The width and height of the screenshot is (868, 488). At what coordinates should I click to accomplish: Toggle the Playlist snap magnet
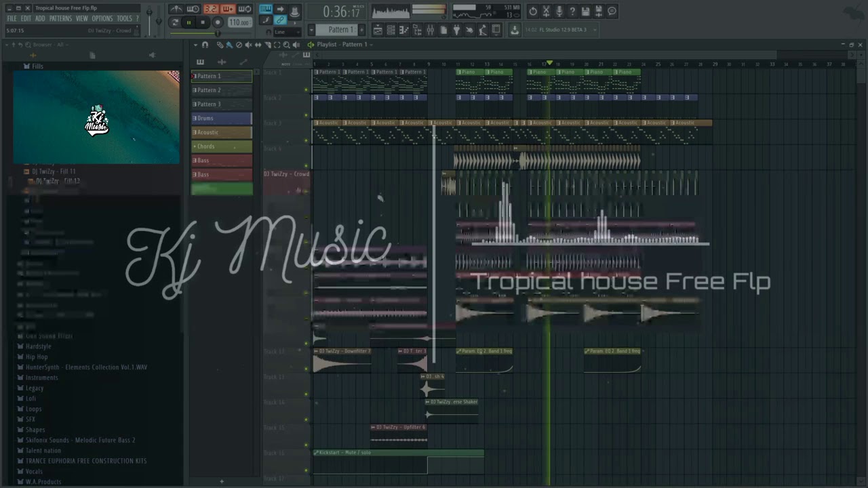(x=205, y=44)
